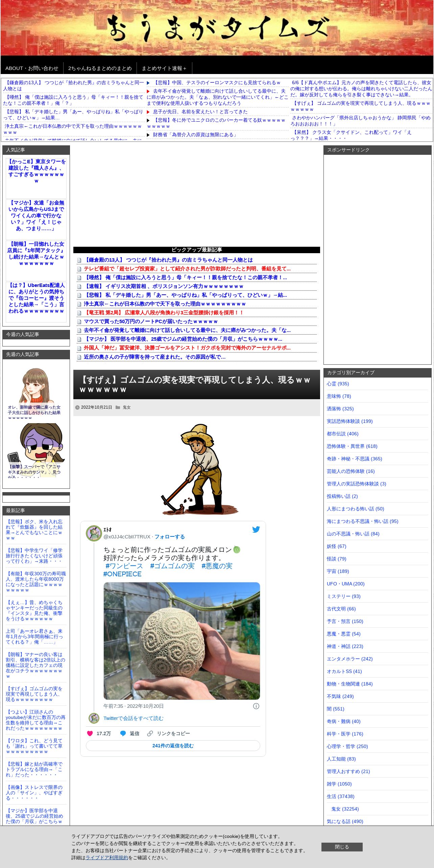Open latest article 年収300万の寿司職人
Image resolution: width=434 pixels, height=868 pixels.
pyautogui.click(x=36, y=582)
